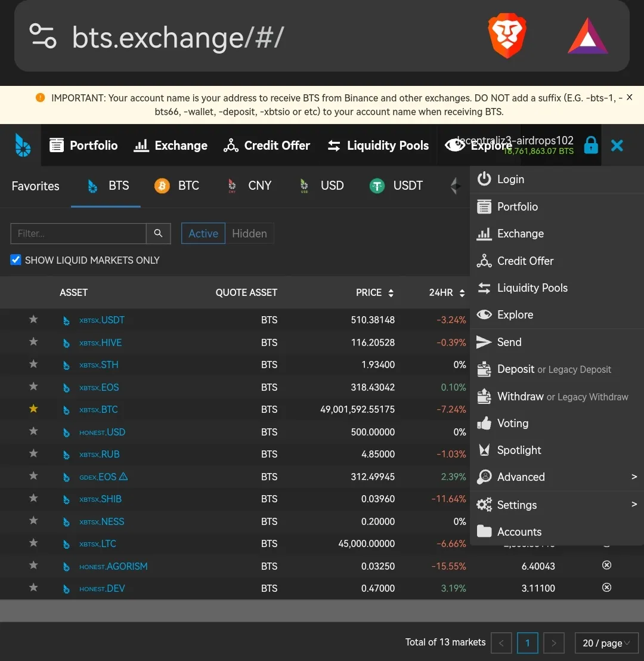This screenshot has height=661, width=644.
Task: Select page 1 in pagination
Action: (x=527, y=643)
